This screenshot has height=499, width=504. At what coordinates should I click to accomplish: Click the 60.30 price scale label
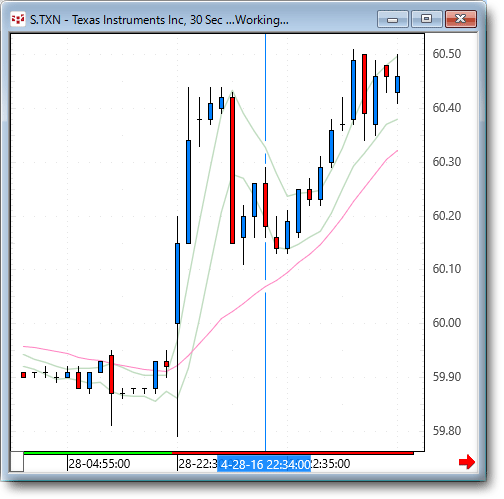pyautogui.click(x=447, y=162)
